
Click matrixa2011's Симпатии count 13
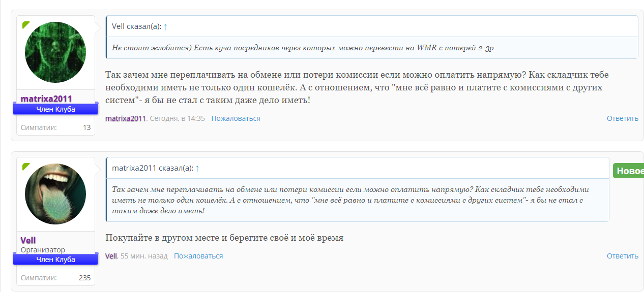pyautogui.click(x=86, y=127)
